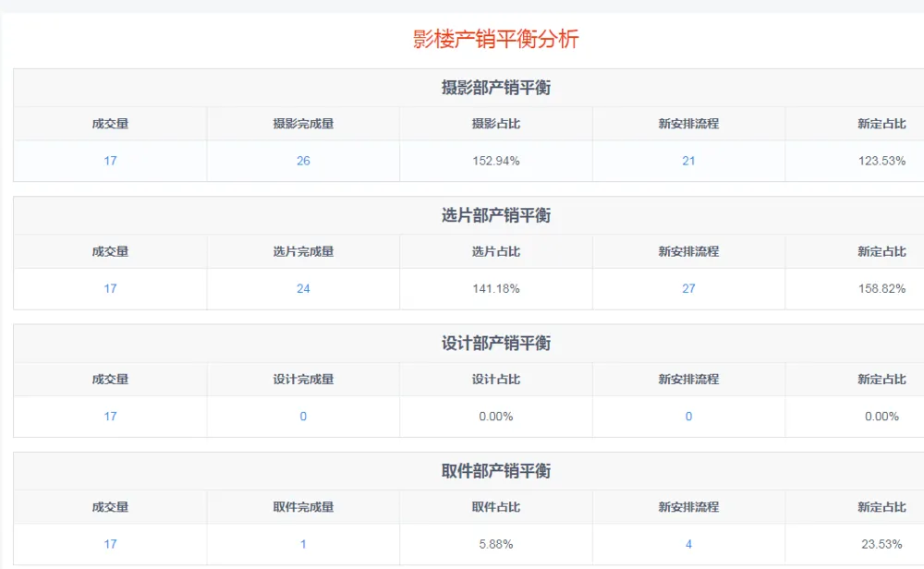Select the 选片完成量 column header

(303, 251)
